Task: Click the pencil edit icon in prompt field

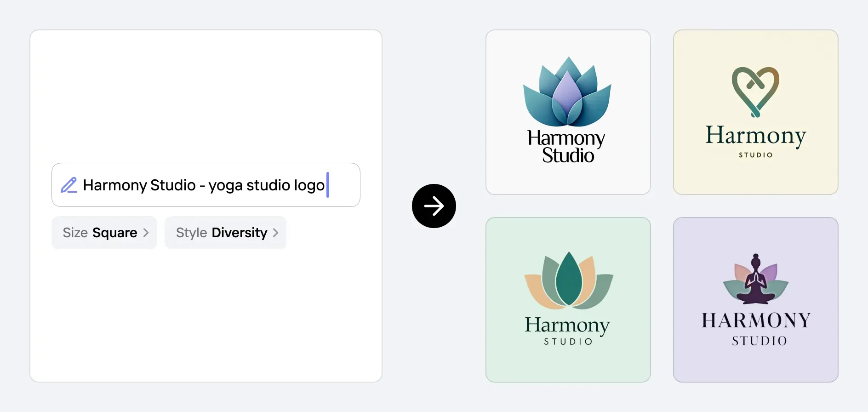Action: point(69,185)
